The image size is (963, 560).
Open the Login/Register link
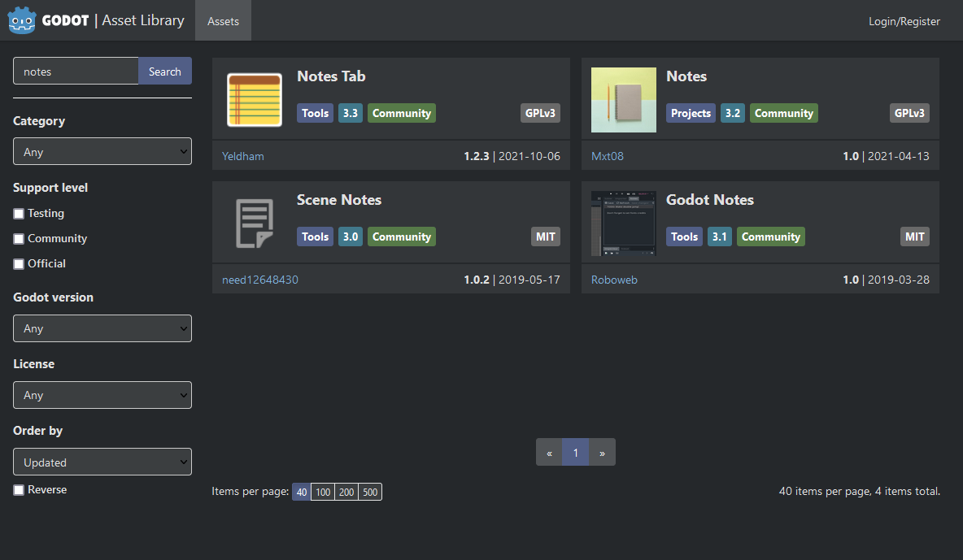(x=904, y=21)
